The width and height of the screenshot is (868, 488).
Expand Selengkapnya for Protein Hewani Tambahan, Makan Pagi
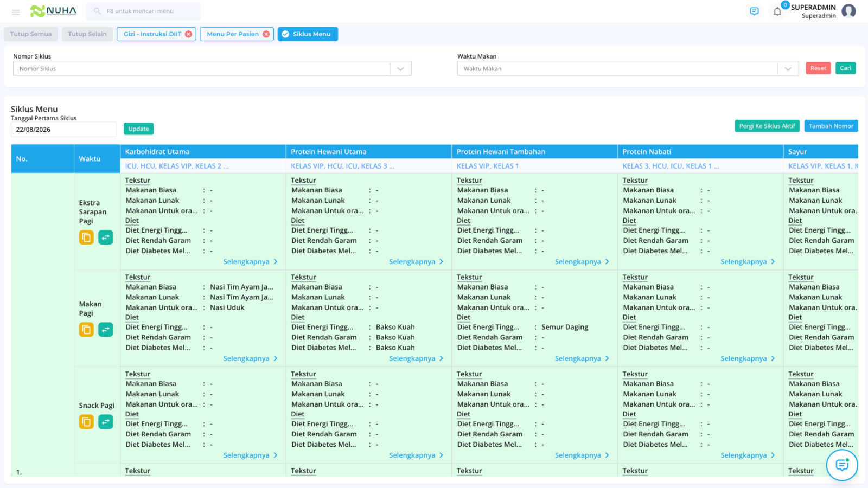[582, 358]
